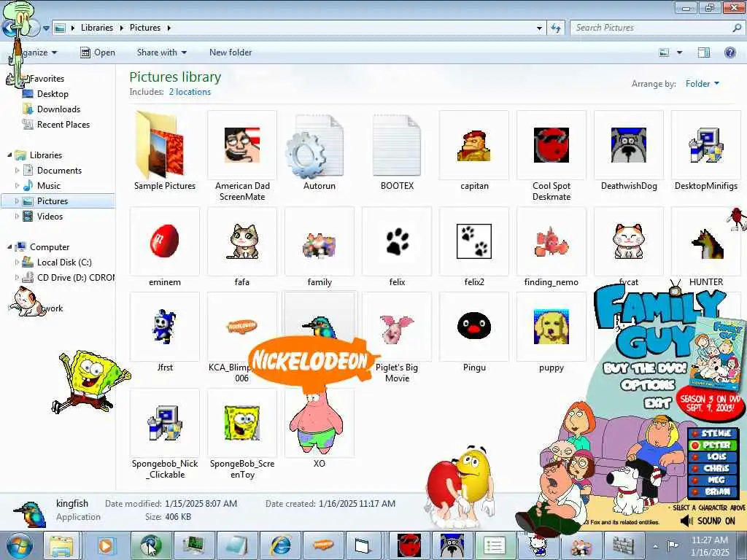
Task: Open the Share with dropdown
Action: pyautogui.click(x=161, y=52)
